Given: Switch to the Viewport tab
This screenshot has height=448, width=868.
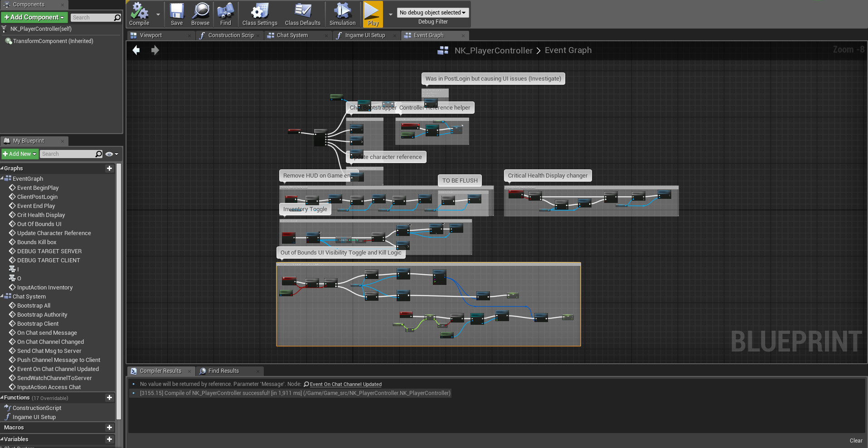Looking at the screenshot, I should tap(151, 35).
